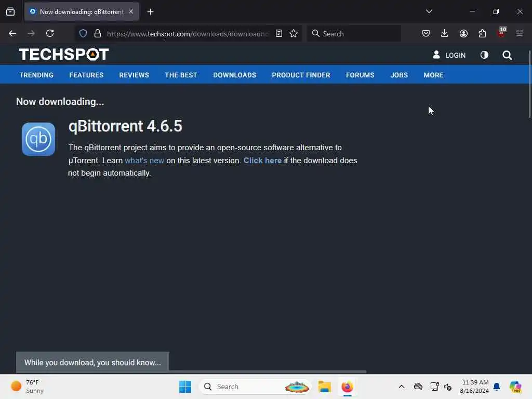Click Firefox icon in taskbar

click(347, 387)
